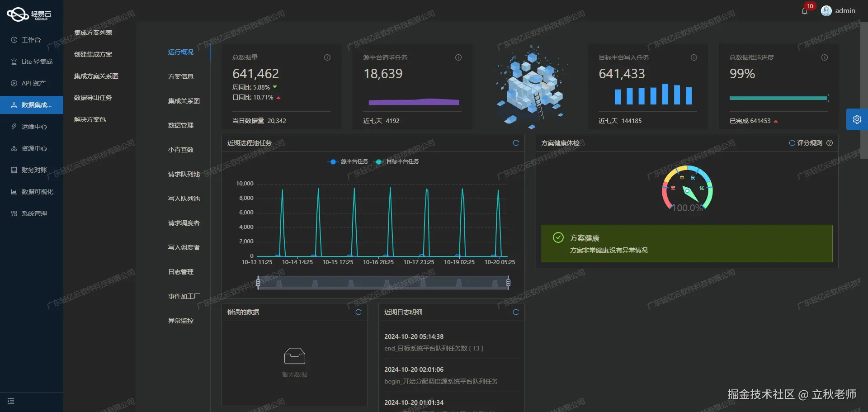
Task: Click info icon on 总数据量 card
Action: click(327, 57)
